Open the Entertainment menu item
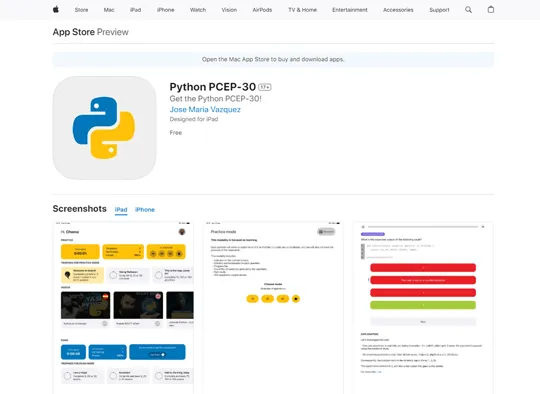This screenshot has width=540, height=394. coord(350,10)
